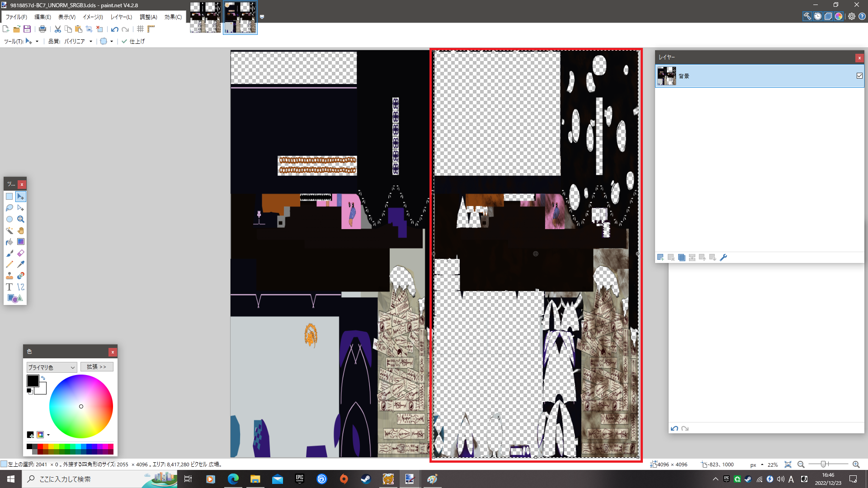
Task: Cut selection with scissors icon
Action: (58, 29)
